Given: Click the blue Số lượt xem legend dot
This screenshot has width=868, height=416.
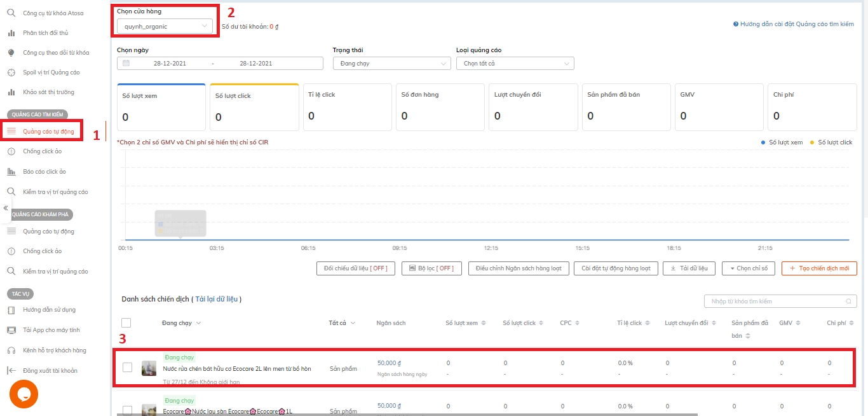Looking at the screenshot, I should click(763, 142).
